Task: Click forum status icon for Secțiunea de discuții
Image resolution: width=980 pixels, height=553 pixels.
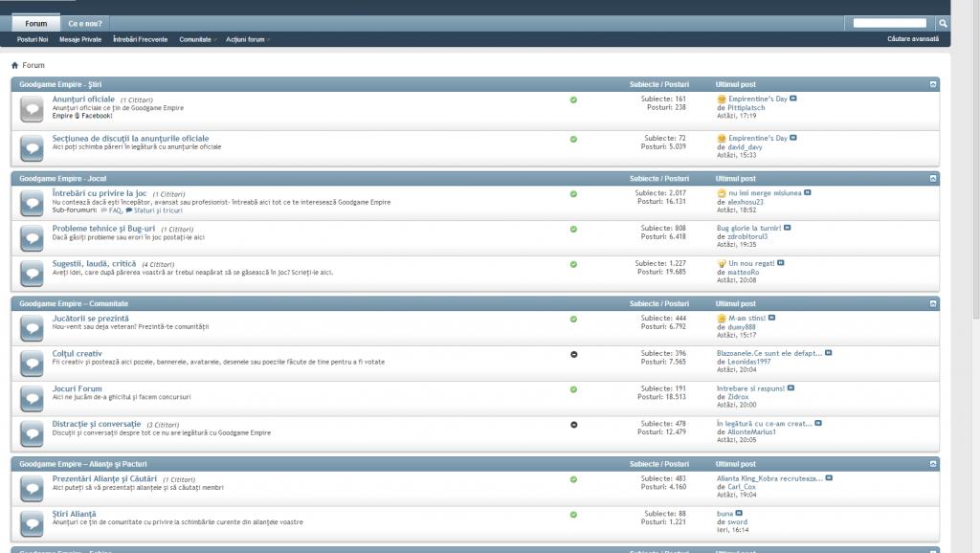Action: 32,148
